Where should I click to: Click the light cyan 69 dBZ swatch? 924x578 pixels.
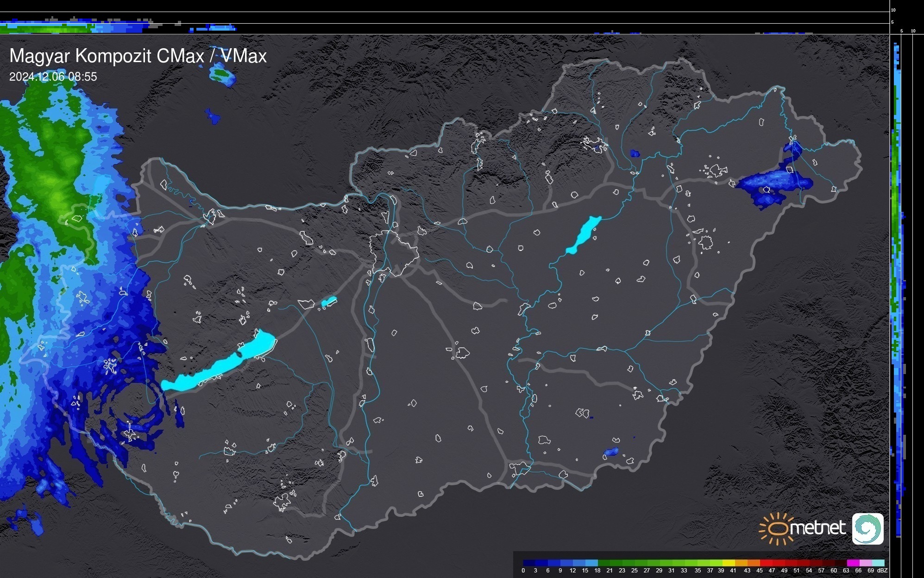878,563
